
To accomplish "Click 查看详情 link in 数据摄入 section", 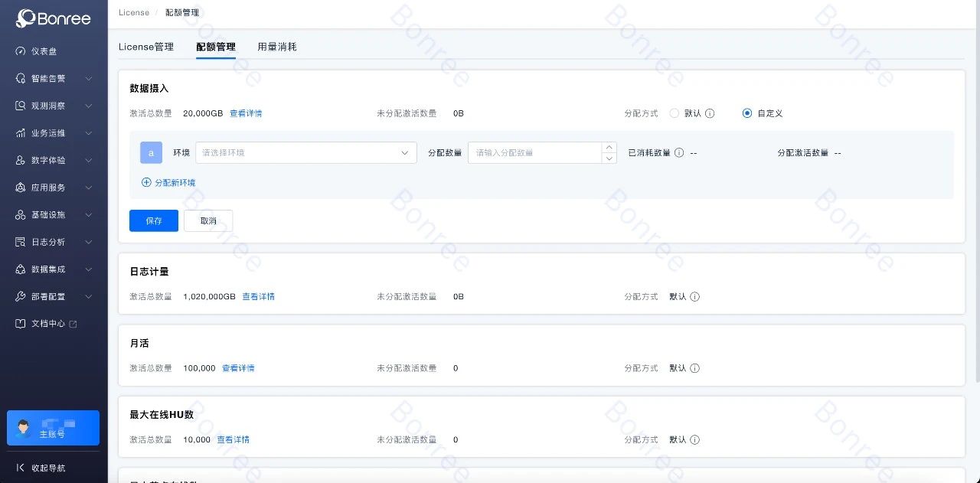I will tap(246, 113).
